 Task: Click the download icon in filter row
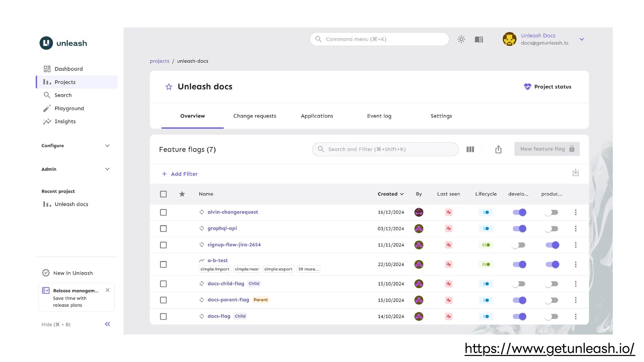pyautogui.click(x=576, y=173)
